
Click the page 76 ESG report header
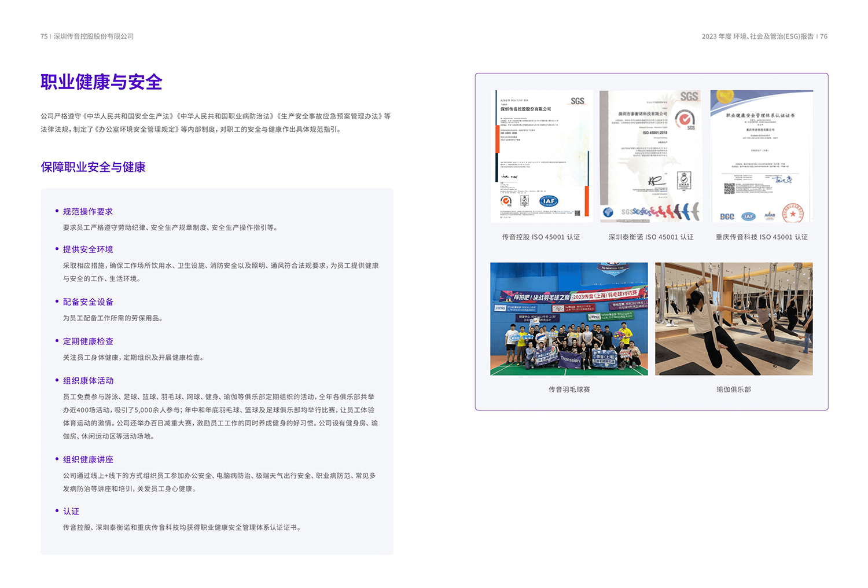tap(764, 36)
